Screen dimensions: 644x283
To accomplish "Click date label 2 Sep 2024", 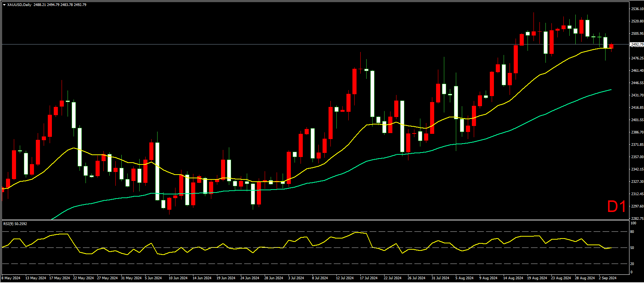I will (607, 278).
